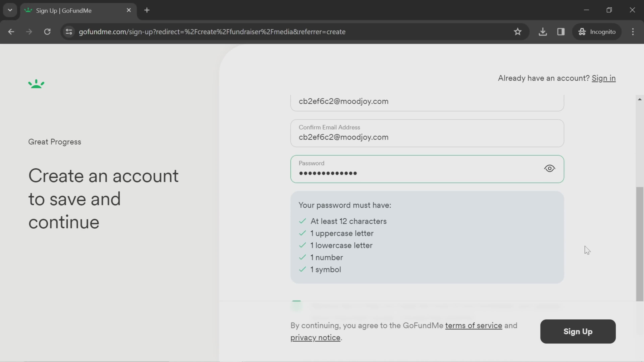The image size is (644, 362).
Task: Bookmark this page with the star icon
Action: pos(518,32)
